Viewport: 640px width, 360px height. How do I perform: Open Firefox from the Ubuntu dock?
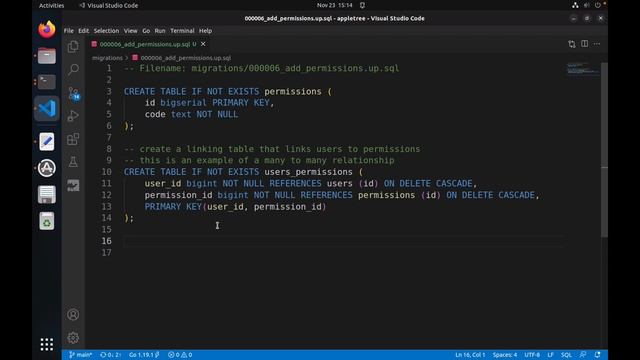click(47, 29)
